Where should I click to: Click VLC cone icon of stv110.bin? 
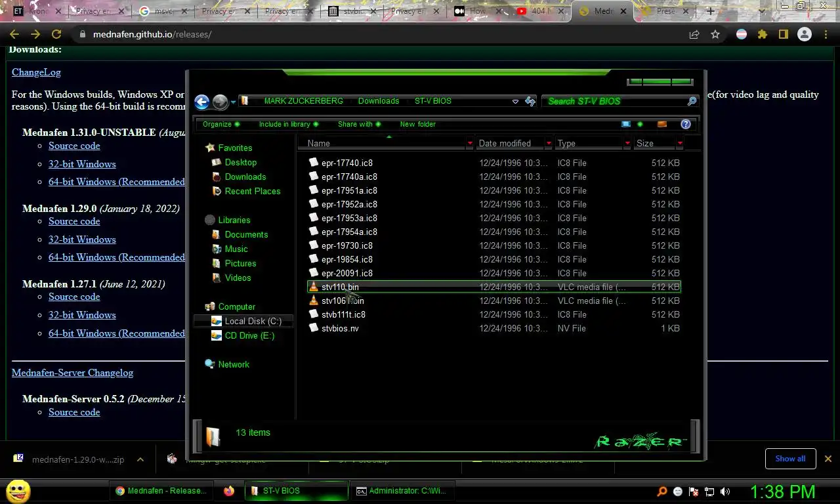[x=314, y=287]
